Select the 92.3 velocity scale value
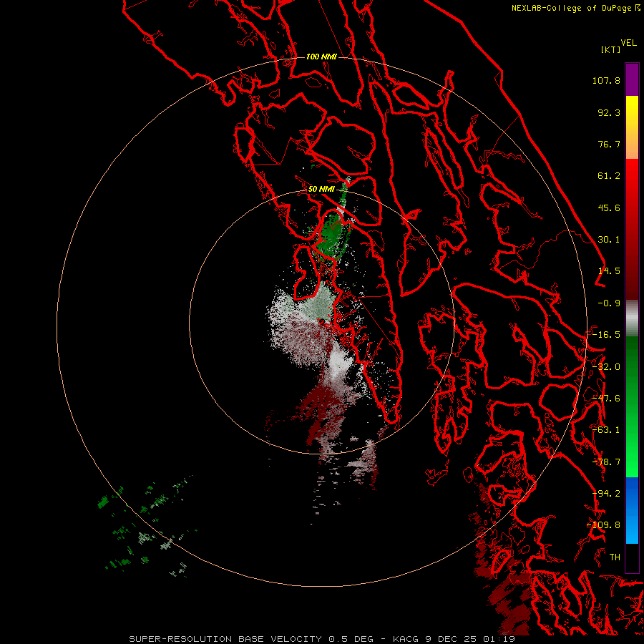This screenshot has height=644, width=644. pos(609,112)
